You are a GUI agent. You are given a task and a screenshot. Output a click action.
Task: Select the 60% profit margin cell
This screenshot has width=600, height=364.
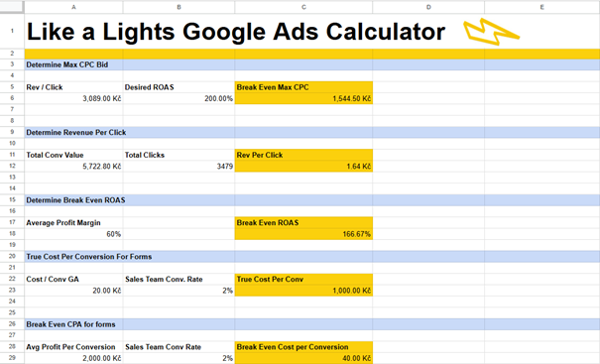point(73,234)
